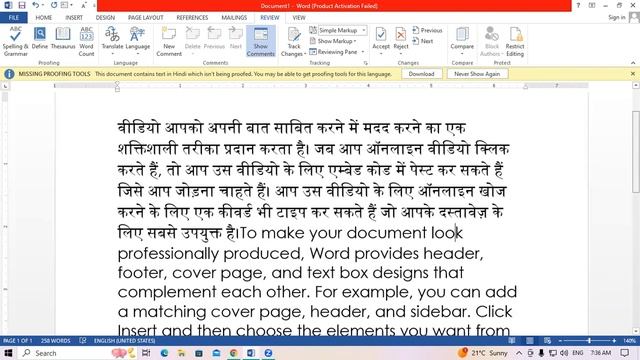Toggle the Reviewing Pane
The image size is (640, 360).
click(x=333, y=52)
